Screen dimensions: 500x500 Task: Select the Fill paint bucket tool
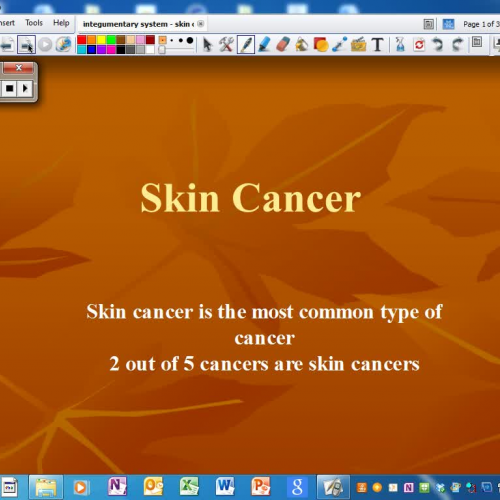302,44
